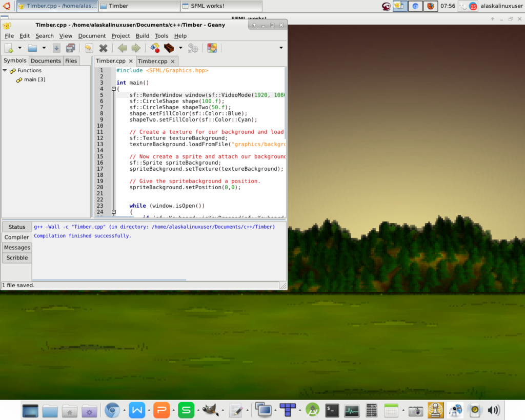Click the Run/Execute gears icon
Screen dimensions: 525x420
click(193, 48)
